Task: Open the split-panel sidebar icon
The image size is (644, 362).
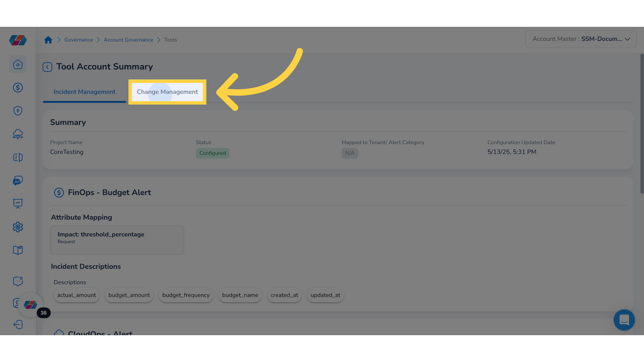Action: tap(18, 157)
